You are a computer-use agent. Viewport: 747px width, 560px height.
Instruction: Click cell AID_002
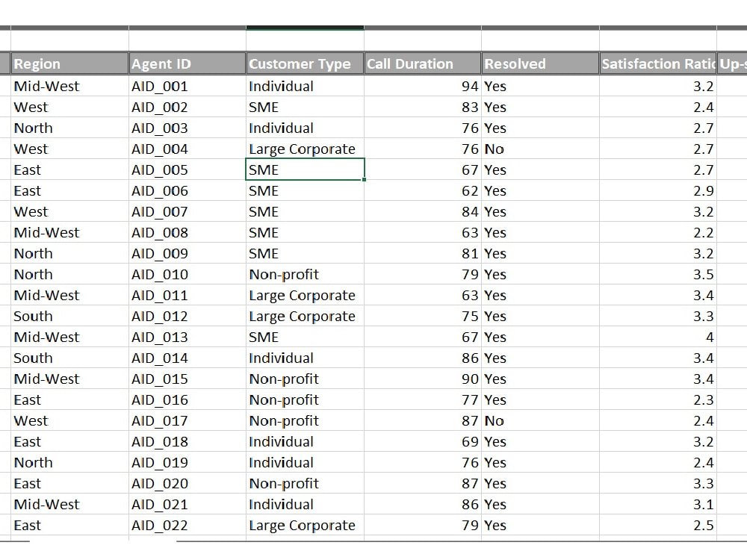187,107
